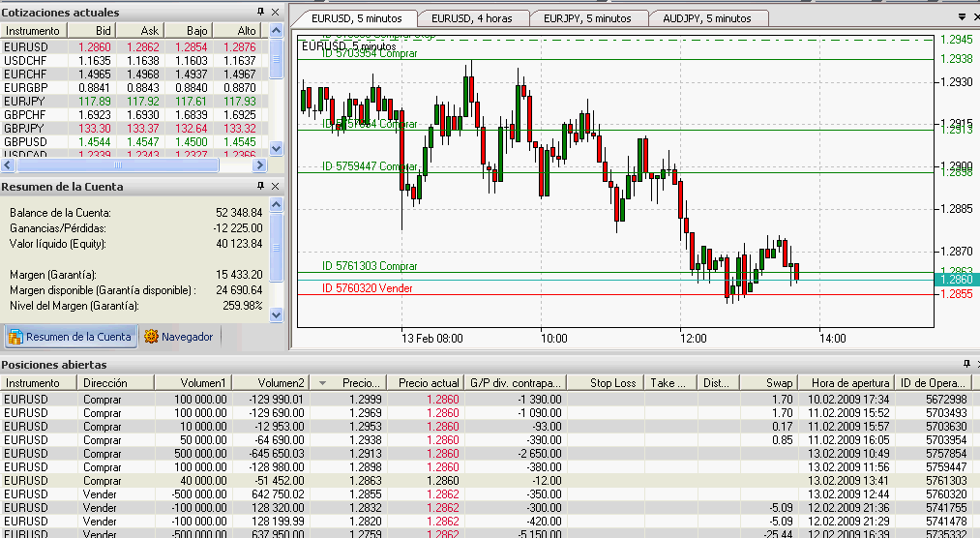Click the Navegador gear icon

coord(151,336)
